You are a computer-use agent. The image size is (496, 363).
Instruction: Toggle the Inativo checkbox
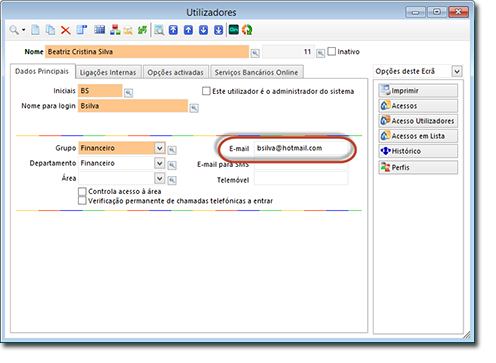[332, 51]
